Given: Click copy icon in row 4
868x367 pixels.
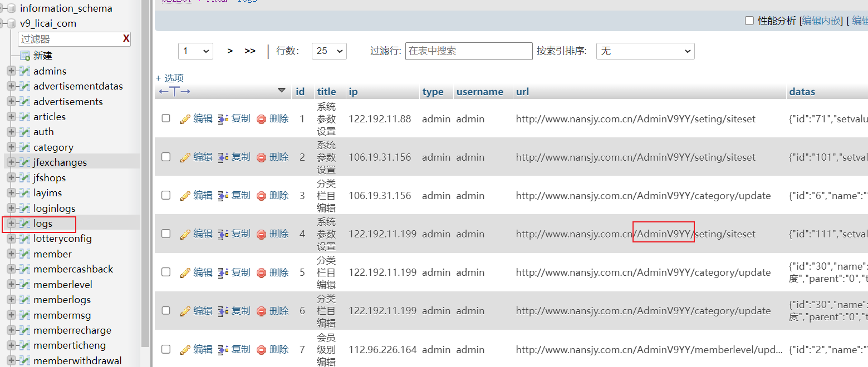Looking at the screenshot, I should 224,234.
